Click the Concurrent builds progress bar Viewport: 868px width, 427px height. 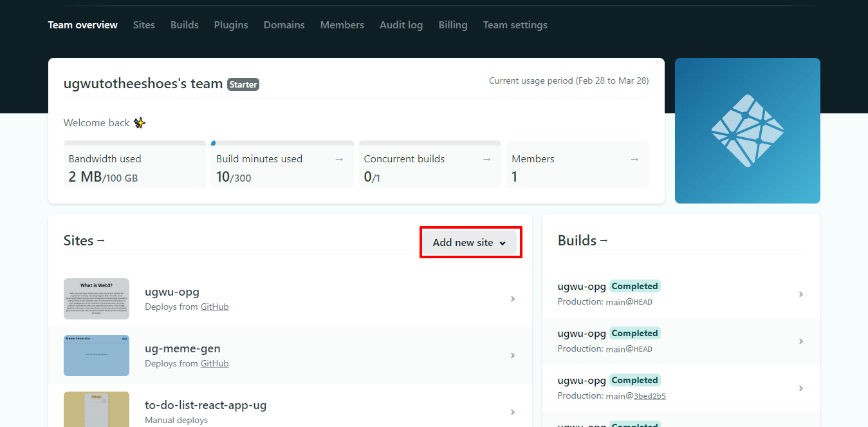tap(430, 143)
